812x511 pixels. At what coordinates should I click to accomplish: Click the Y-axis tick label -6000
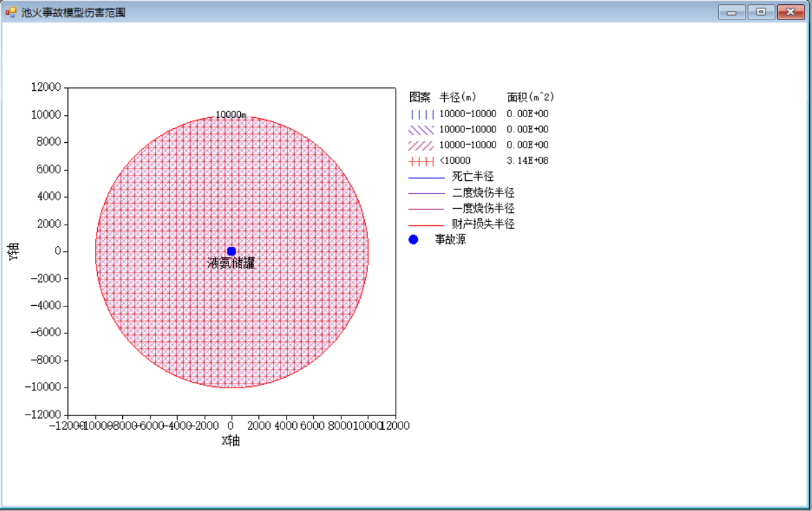(x=46, y=333)
